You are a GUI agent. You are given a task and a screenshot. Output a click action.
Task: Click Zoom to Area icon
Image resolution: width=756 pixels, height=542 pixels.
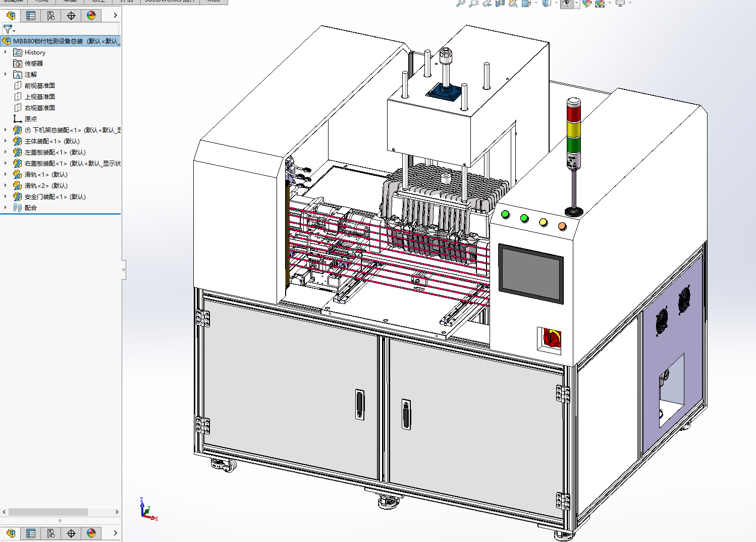[473, 3]
